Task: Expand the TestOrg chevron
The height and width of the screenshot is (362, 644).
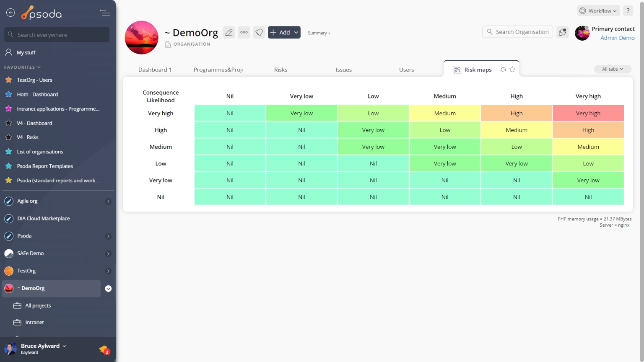Action: (108, 271)
